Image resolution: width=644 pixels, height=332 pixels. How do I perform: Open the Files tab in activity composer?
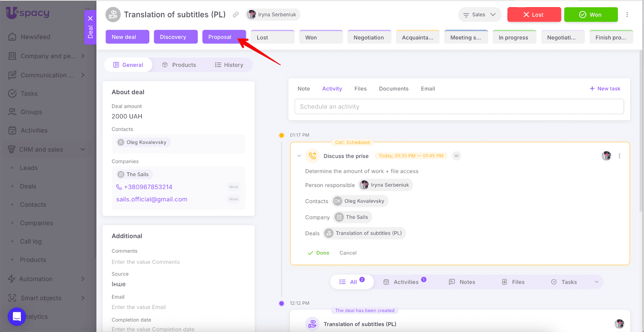(x=360, y=89)
